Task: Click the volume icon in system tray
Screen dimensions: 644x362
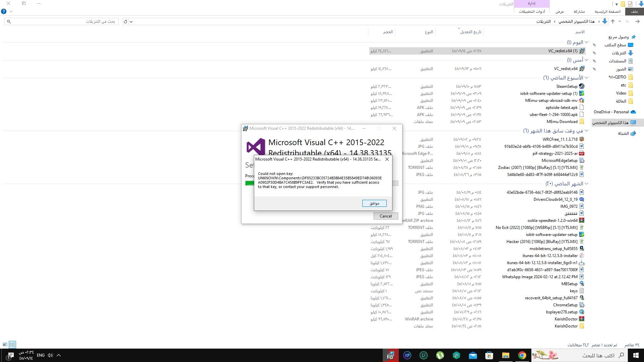Action: (50, 355)
